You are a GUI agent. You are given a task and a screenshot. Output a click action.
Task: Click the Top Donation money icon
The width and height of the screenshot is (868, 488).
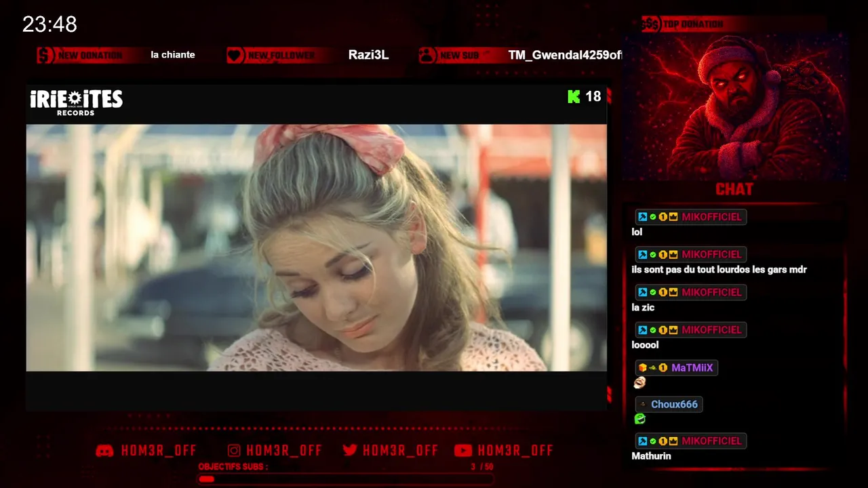[x=651, y=24]
